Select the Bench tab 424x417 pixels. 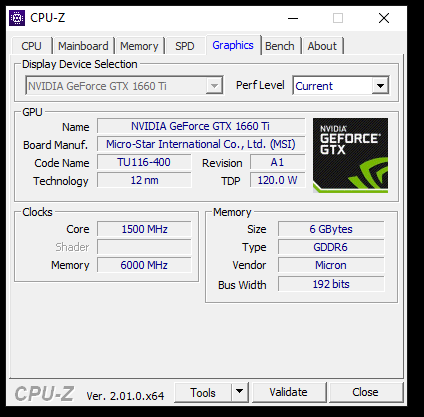click(x=280, y=46)
